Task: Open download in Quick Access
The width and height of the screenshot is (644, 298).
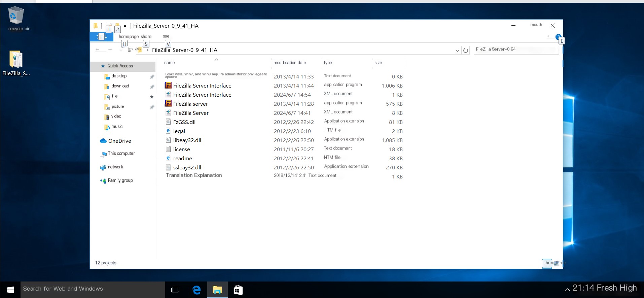Action: point(120,86)
